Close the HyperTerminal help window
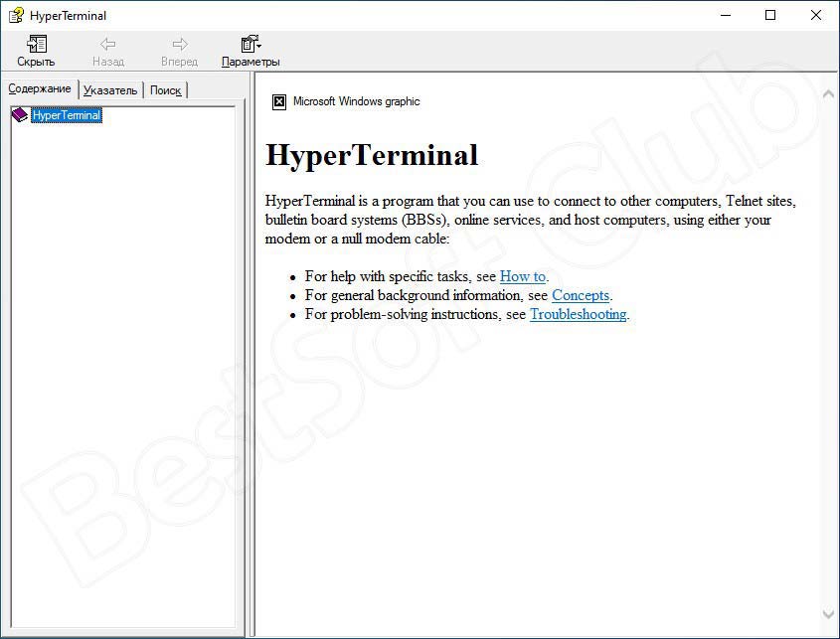840x639 pixels. (x=816, y=15)
